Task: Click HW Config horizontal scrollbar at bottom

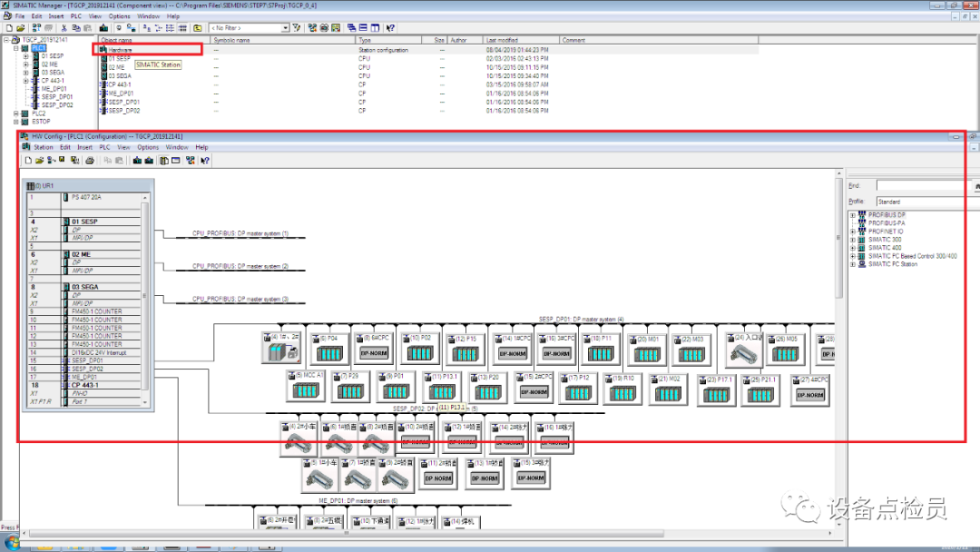Action: (426, 533)
